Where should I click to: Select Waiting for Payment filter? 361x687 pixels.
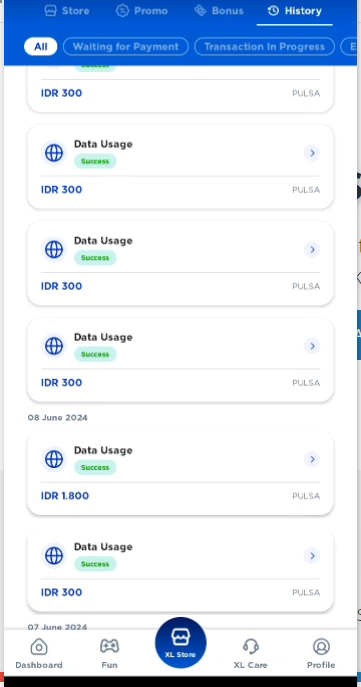[x=126, y=46]
